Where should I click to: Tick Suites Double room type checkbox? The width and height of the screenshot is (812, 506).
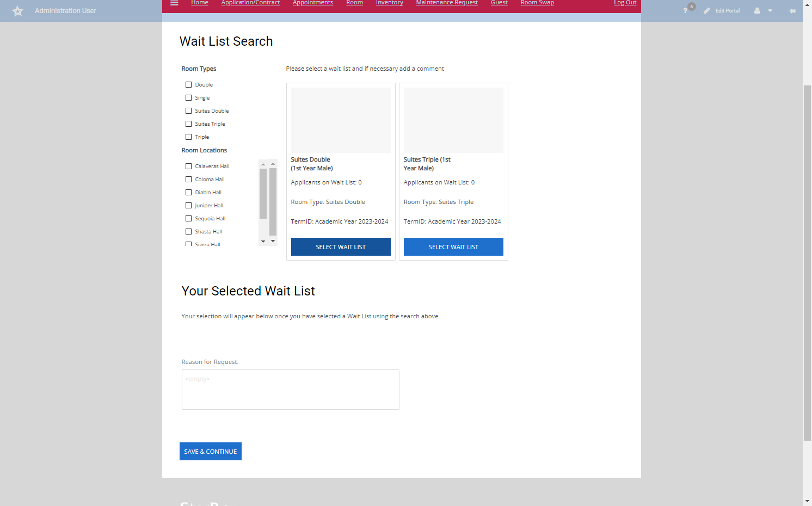pyautogui.click(x=188, y=111)
